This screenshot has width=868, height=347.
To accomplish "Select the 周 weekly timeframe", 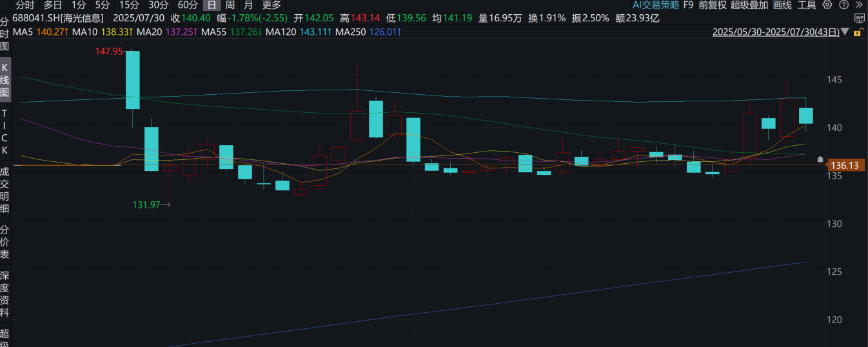I will tap(230, 5).
